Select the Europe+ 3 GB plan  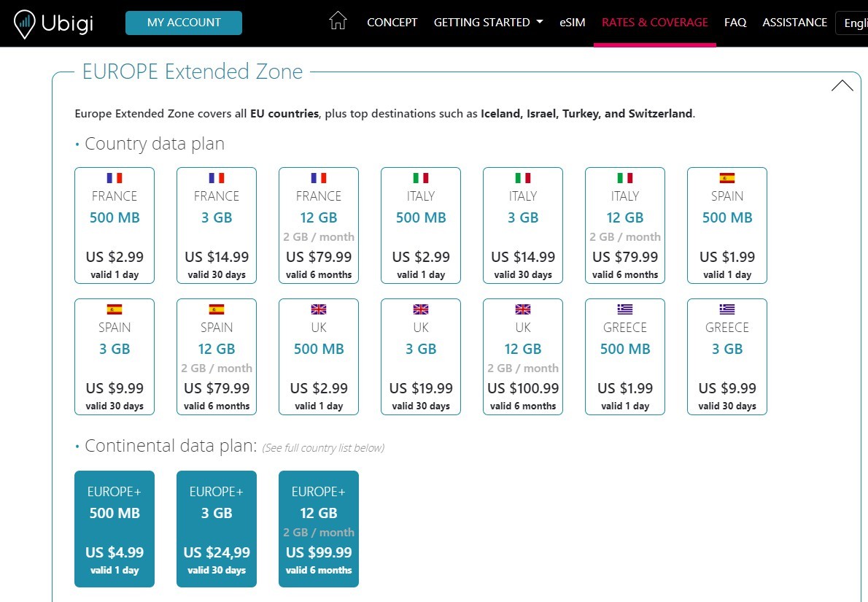[217, 529]
